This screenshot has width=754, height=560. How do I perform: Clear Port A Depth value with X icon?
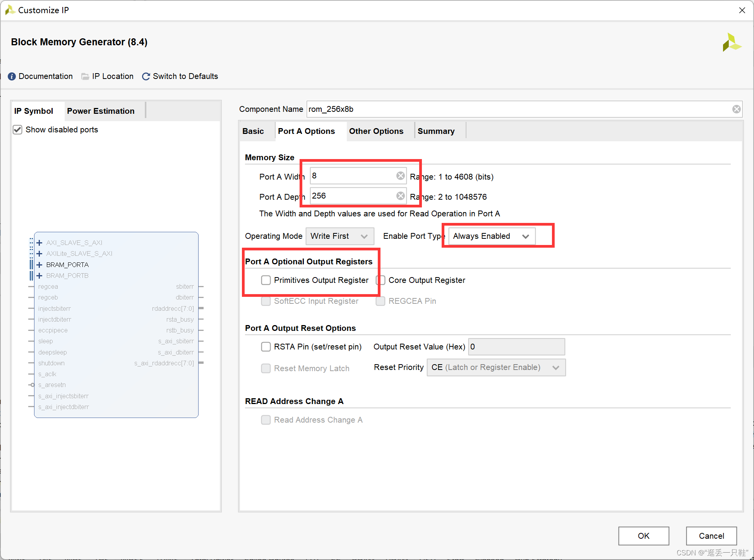click(x=400, y=196)
